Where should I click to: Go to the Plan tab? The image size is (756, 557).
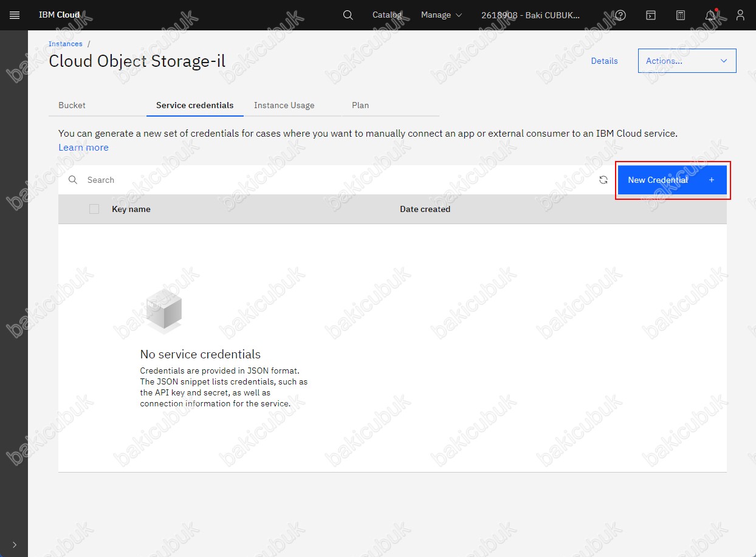pyautogui.click(x=391, y=105)
